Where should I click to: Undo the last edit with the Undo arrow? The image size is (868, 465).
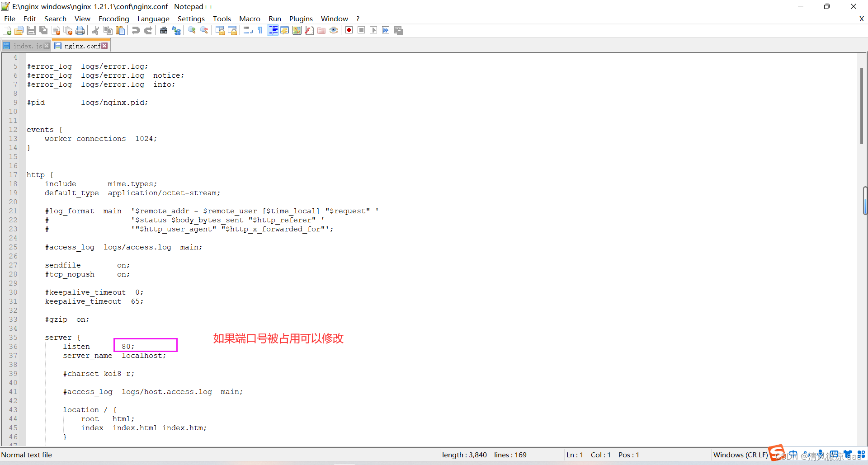click(136, 30)
